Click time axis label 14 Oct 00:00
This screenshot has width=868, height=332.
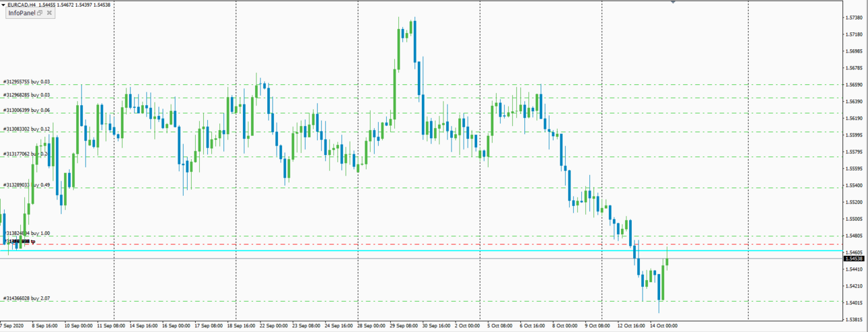(663, 326)
